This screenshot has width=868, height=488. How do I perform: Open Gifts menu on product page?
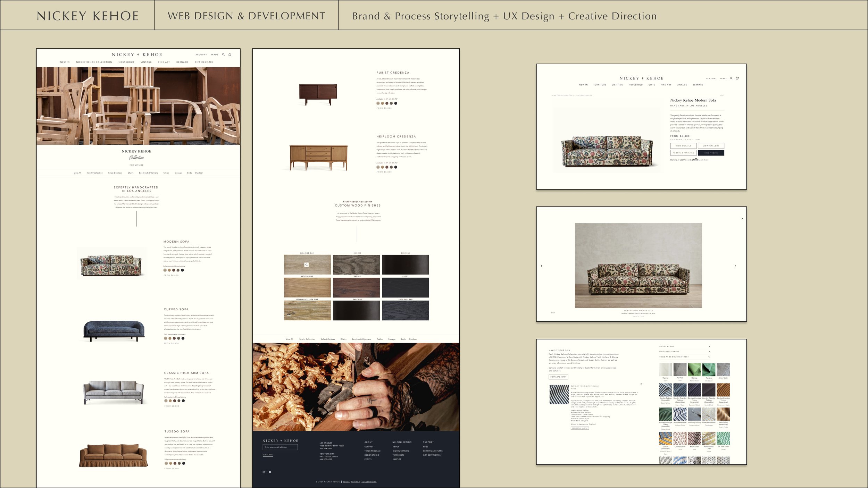pos(652,85)
